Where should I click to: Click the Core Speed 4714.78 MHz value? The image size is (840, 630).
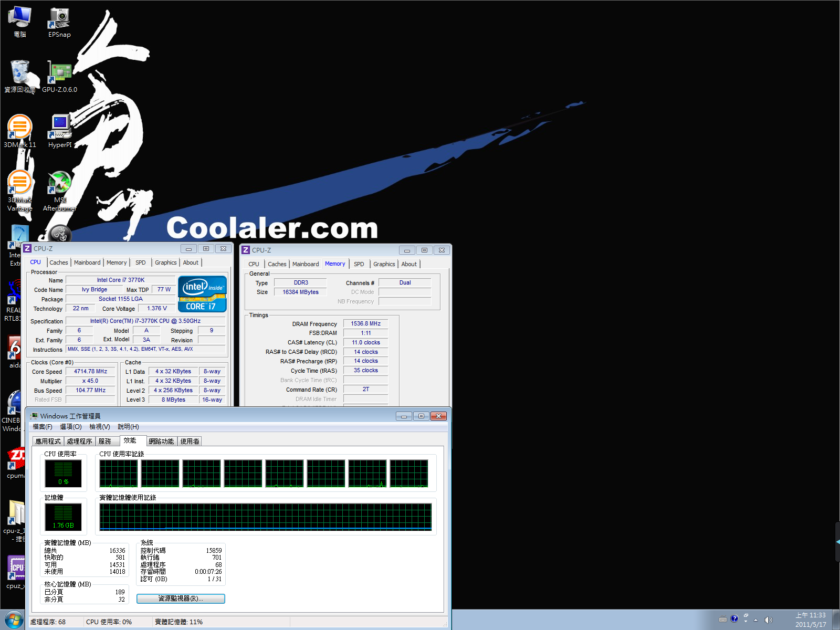(90, 371)
